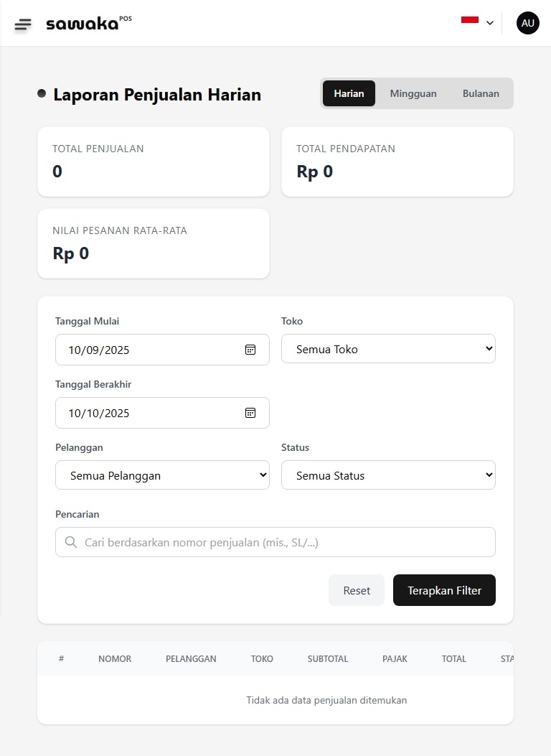Click the Indonesian flag language icon
This screenshot has width=551, height=756.
(469, 21)
